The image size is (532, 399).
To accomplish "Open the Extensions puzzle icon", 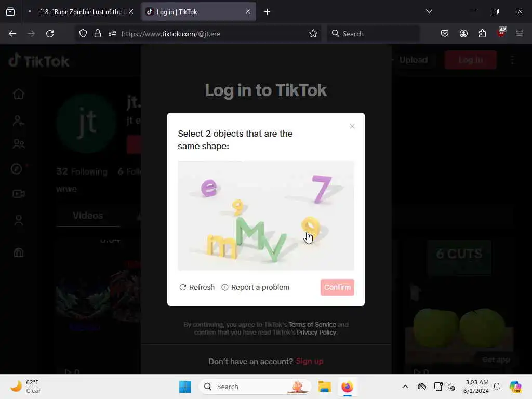I will [482, 34].
